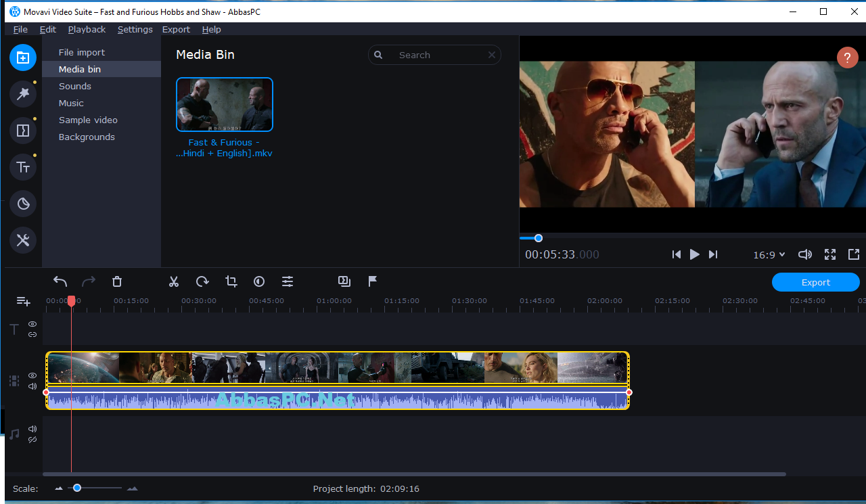Select File import category
Viewport: 866px width, 504px height.
[x=101, y=52]
